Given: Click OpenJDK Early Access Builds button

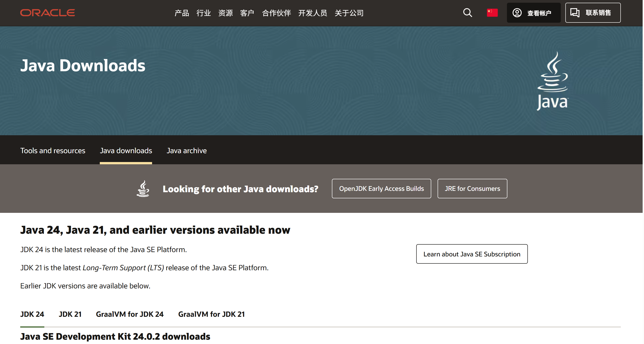Looking at the screenshot, I should pos(381,189).
